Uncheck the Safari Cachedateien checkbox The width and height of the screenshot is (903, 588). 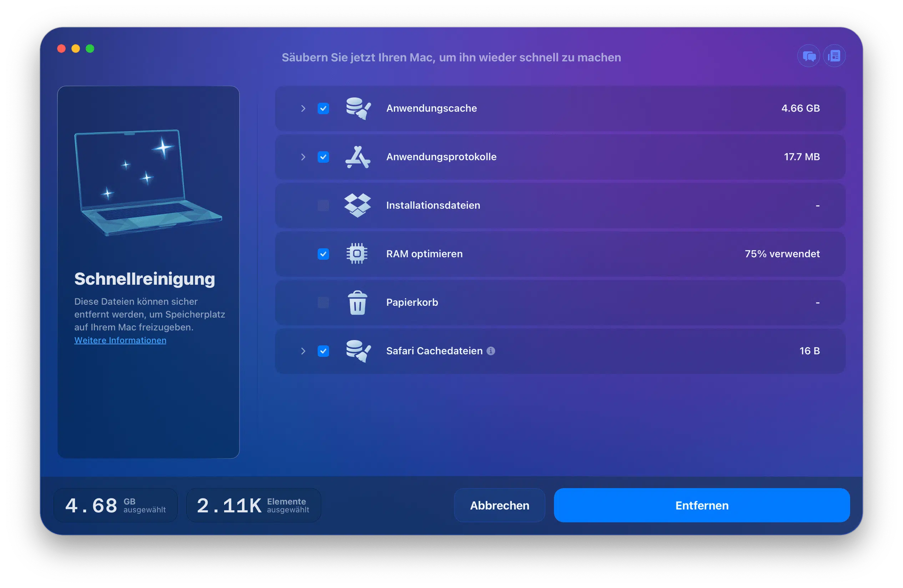pyautogui.click(x=323, y=351)
